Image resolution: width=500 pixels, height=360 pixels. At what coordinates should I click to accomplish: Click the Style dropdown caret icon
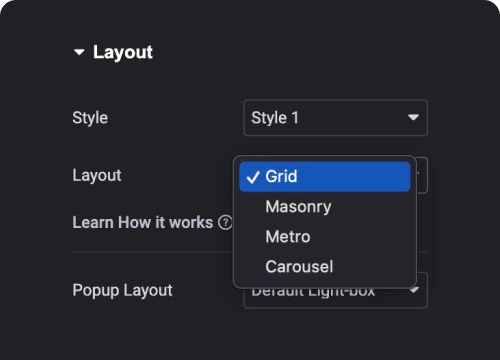click(413, 117)
